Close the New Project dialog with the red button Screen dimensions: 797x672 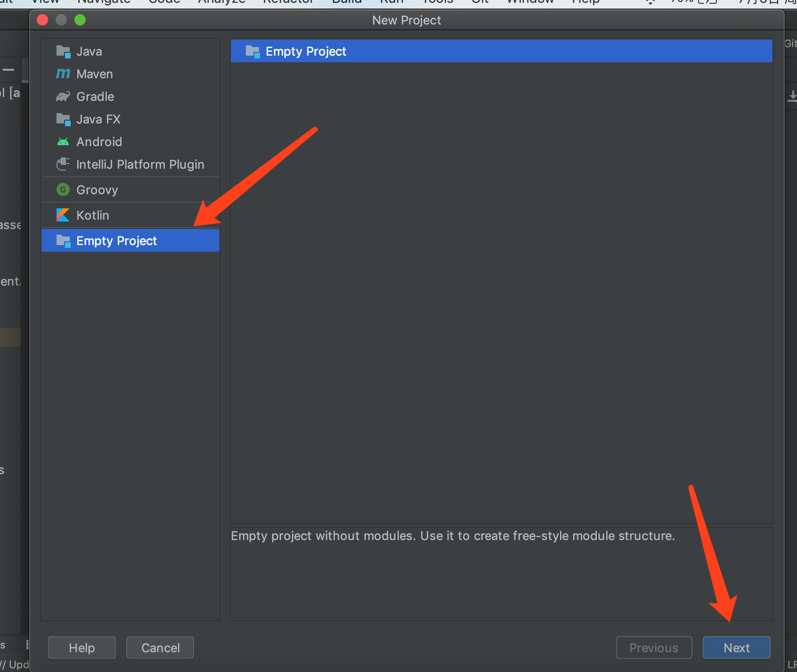point(42,20)
